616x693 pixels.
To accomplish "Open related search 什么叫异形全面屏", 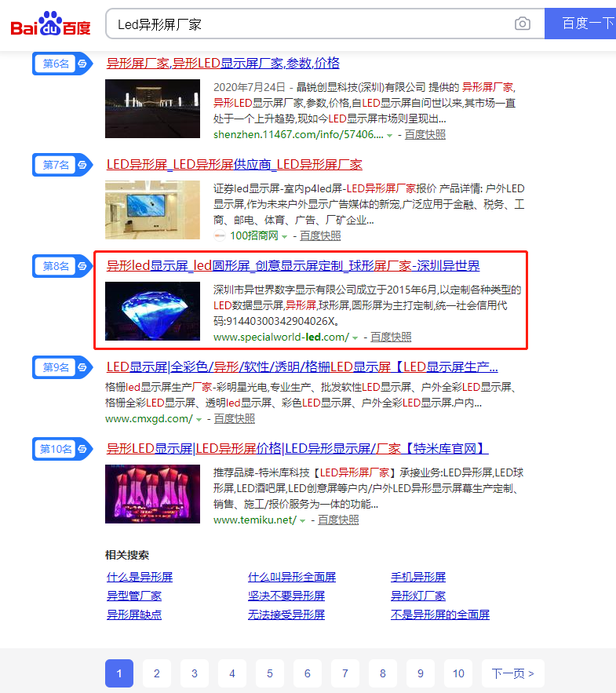I will [292, 577].
